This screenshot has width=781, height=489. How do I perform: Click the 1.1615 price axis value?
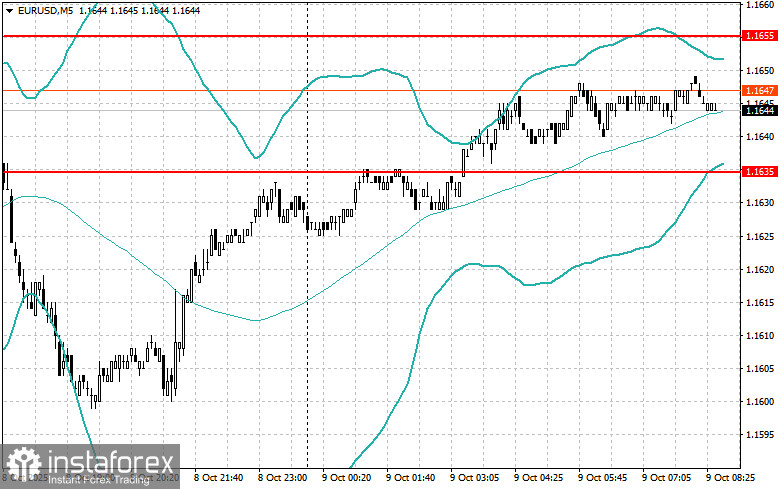(760, 303)
